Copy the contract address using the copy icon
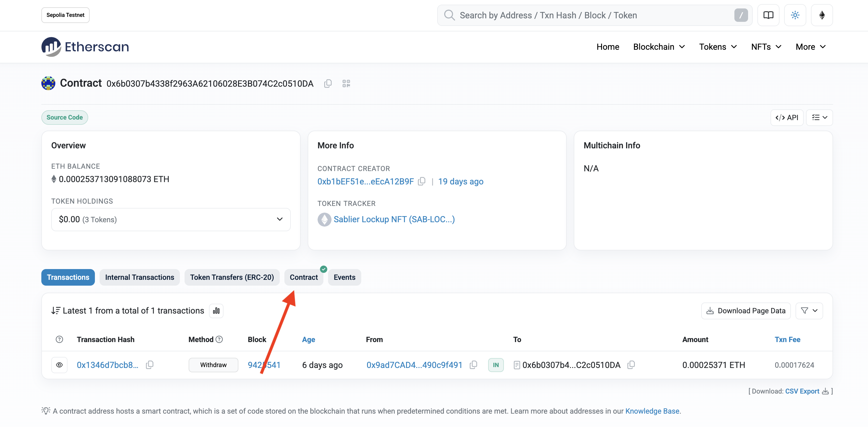 click(327, 83)
